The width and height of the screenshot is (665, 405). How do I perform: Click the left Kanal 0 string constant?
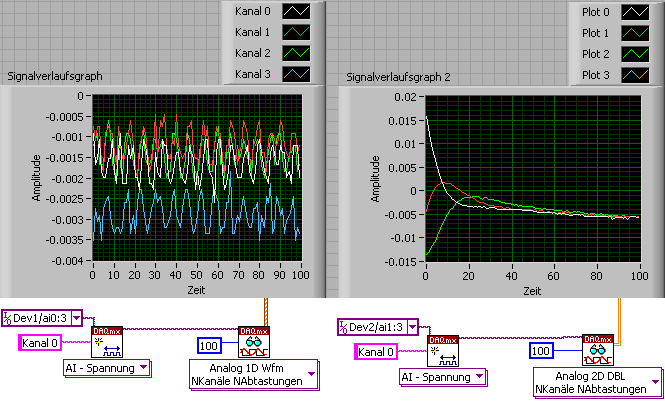[40, 343]
